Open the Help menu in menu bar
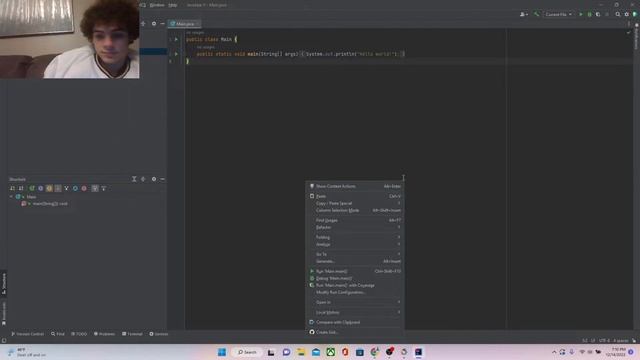The width and height of the screenshot is (640, 360). 173,5
